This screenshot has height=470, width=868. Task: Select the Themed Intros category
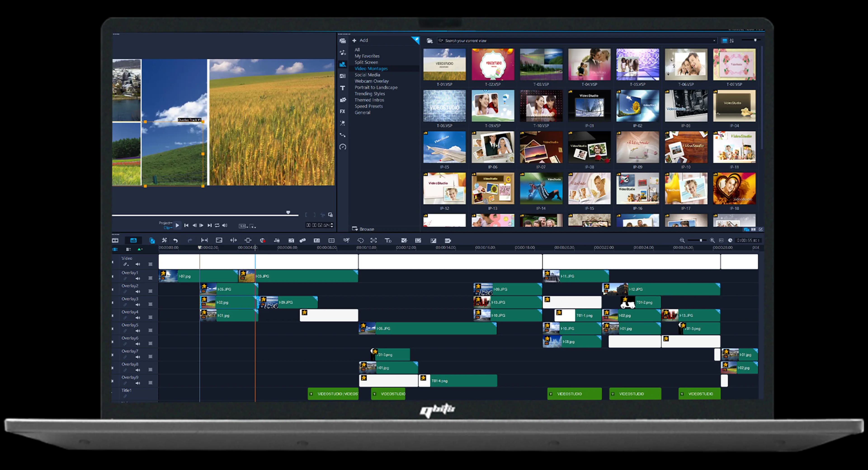(369, 100)
